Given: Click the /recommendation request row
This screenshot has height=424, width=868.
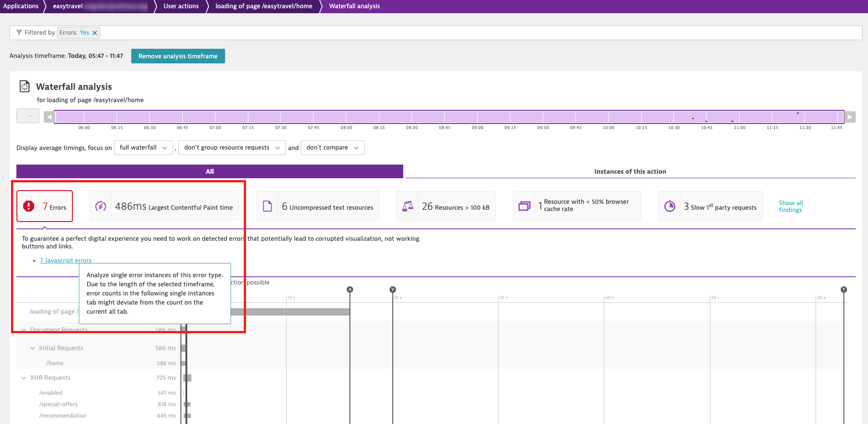Looking at the screenshot, I should coord(63,416).
